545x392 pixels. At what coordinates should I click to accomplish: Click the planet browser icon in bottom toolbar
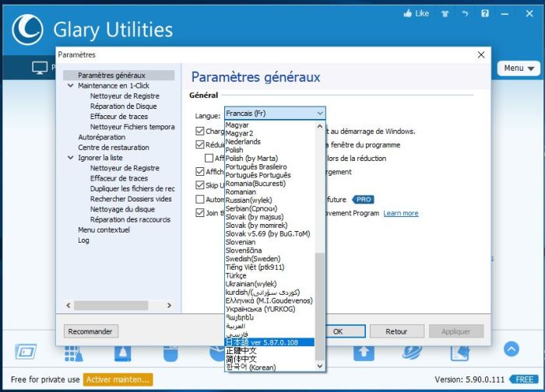pos(411,352)
